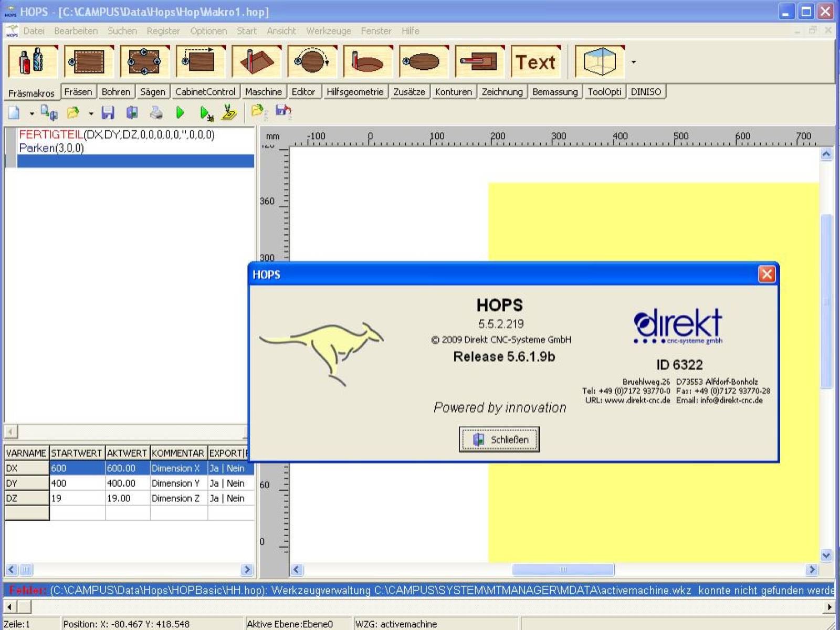Choose the ellipse contour milling macro
Viewport: 840px width, 630px height.
[x=424, y=61]
